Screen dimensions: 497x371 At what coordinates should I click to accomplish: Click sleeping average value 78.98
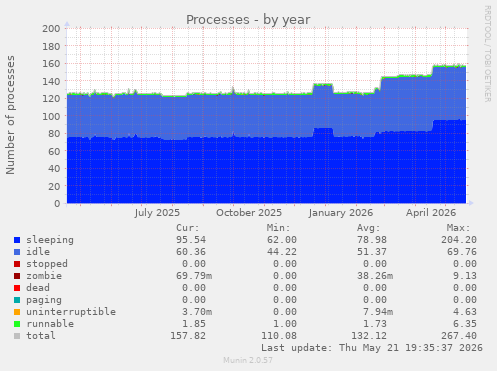coord(372,240)
